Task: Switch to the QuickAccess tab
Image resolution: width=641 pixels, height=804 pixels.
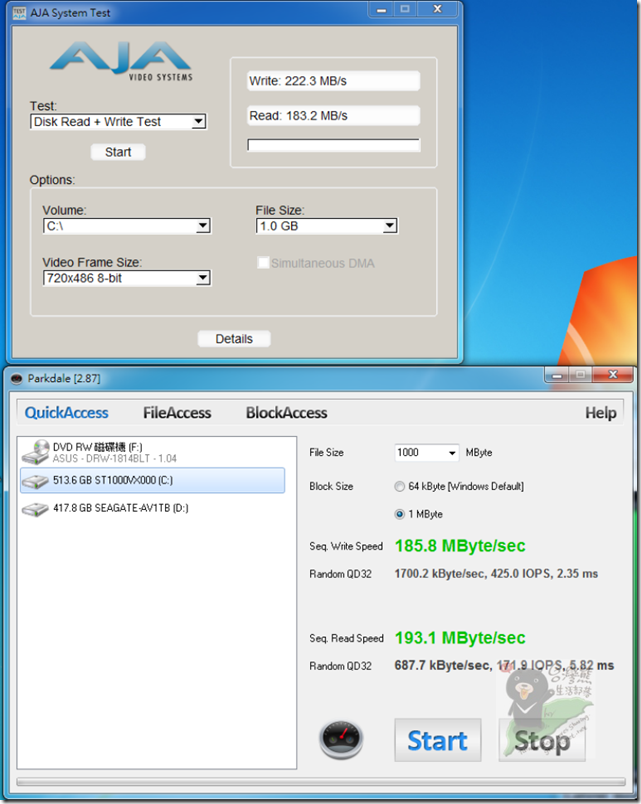Action: (x=67, y=413)
